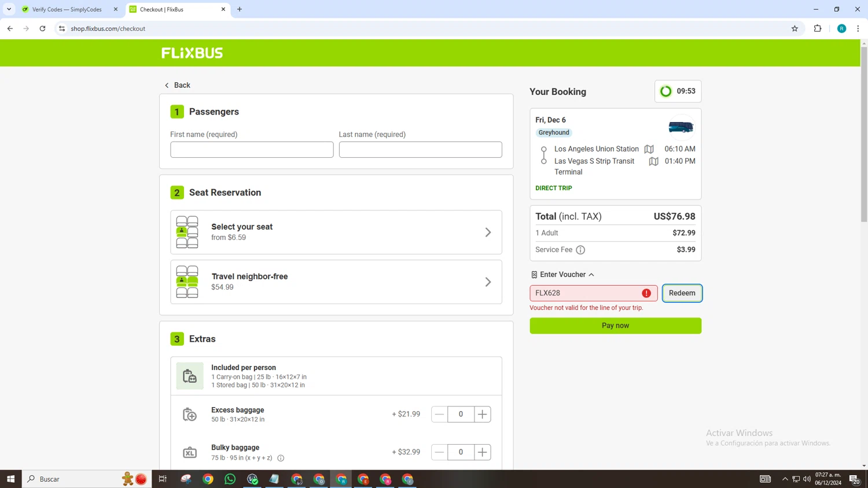Click the included baggage icon

(190, 376)
